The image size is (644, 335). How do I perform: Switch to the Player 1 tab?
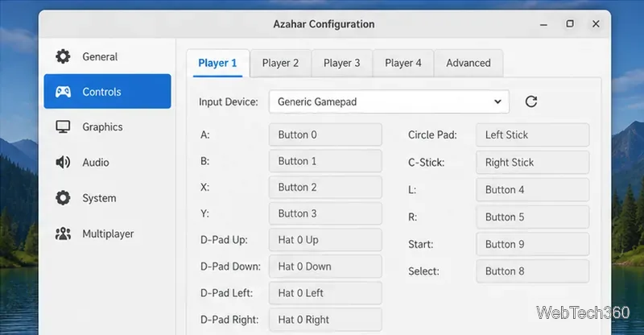(x=217, y=63)
